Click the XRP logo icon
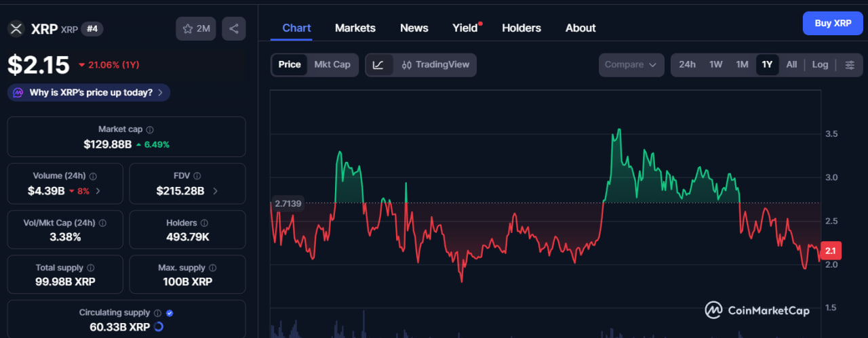 point(16,28)
